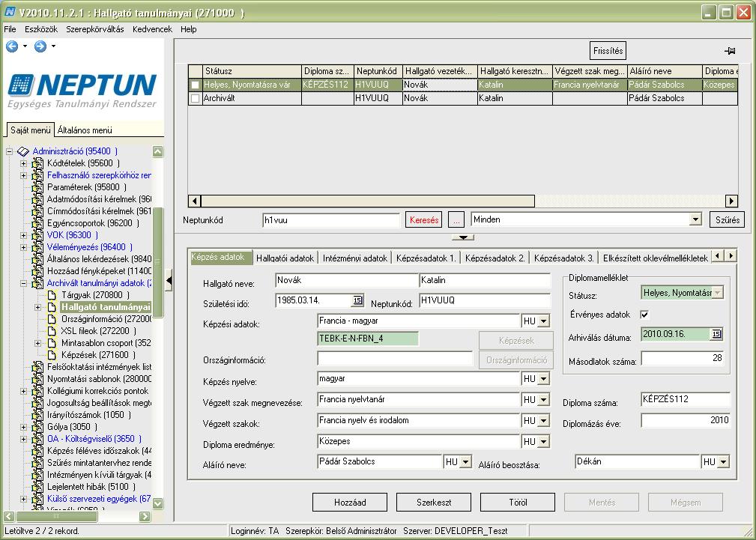Click the Hozzáad button
Screen dimensions: 756x540
pyautogui.click(x=350, y=502)
